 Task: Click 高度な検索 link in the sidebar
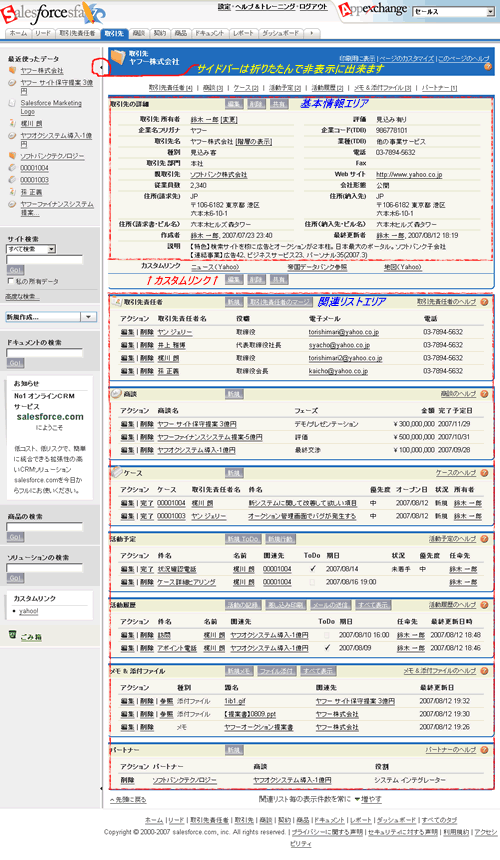tap(22, 297)
